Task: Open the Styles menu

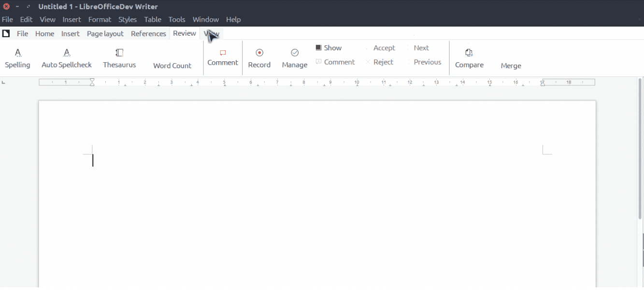Action: pyautogui.click(x=128, y=19)
